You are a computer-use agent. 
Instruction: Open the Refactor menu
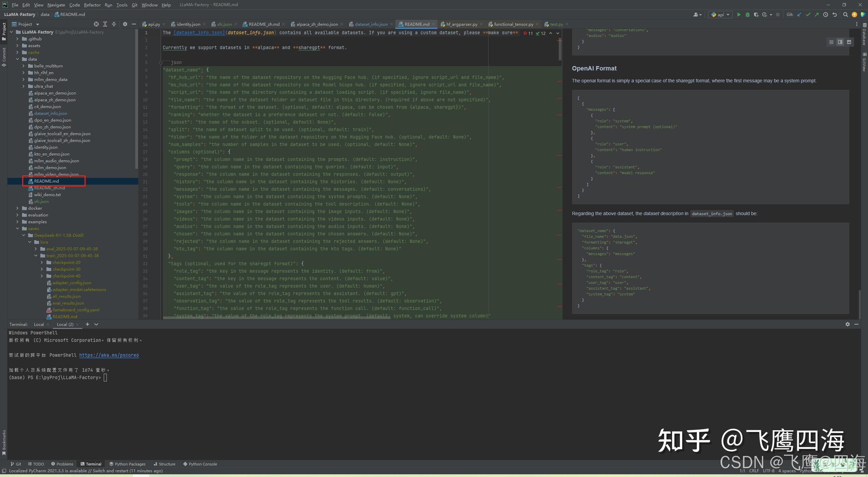tap(92, 5)
